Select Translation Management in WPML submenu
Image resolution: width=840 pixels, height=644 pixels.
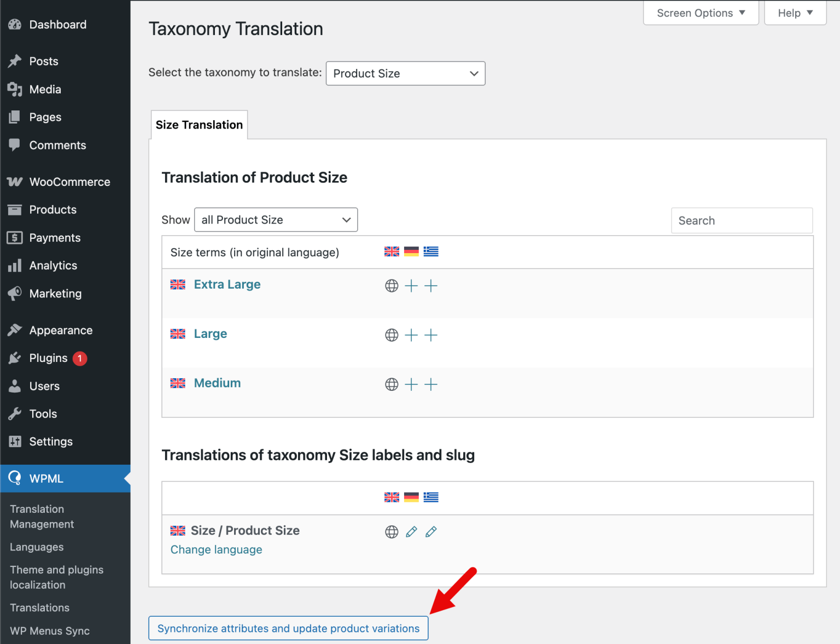click(x=41, y=516)
